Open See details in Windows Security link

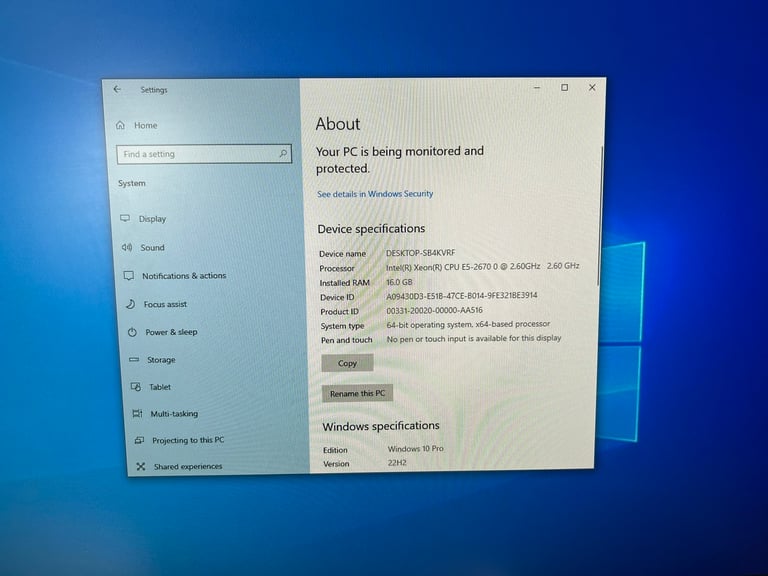coord(375,194)
